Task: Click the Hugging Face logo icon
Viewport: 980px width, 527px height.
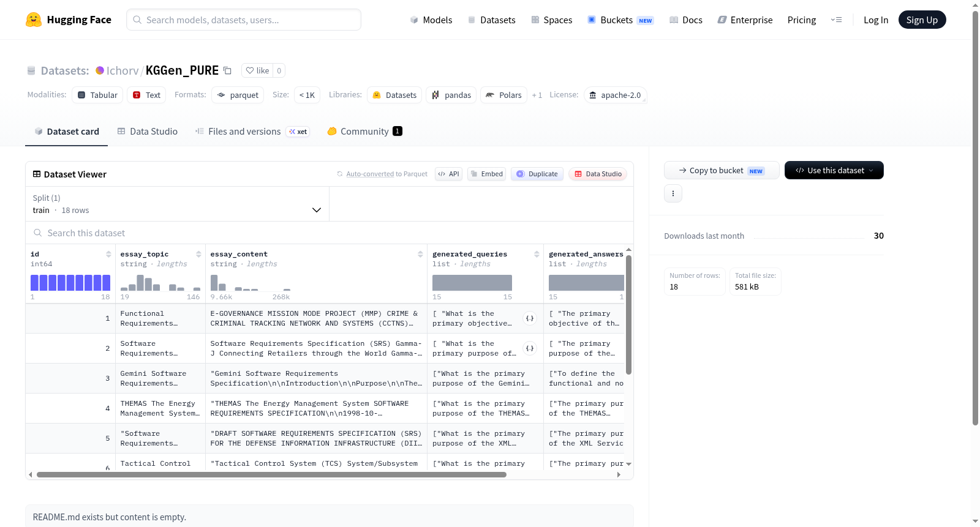Action: (x=34, y=20)
